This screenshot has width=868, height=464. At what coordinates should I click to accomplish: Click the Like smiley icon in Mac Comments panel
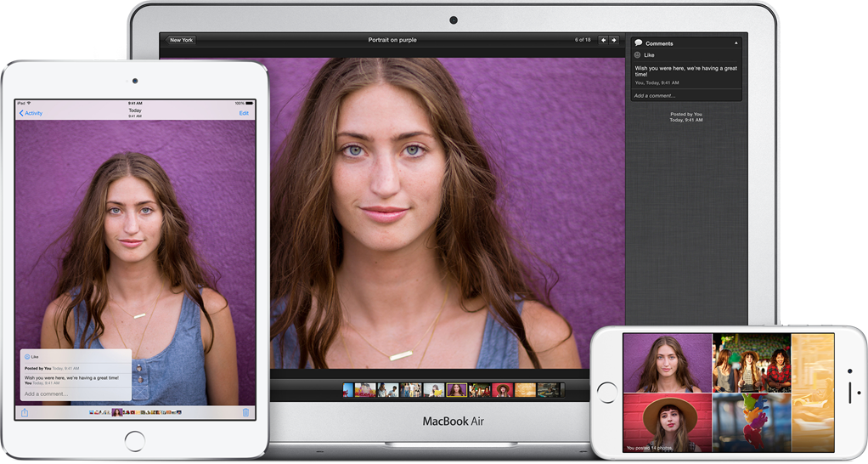point(639,55)
